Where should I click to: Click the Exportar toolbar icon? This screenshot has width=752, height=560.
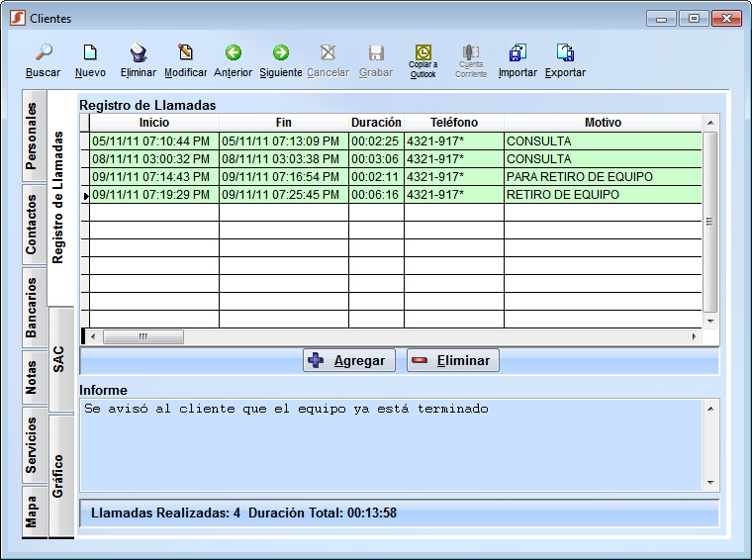[x=565, y=53]
